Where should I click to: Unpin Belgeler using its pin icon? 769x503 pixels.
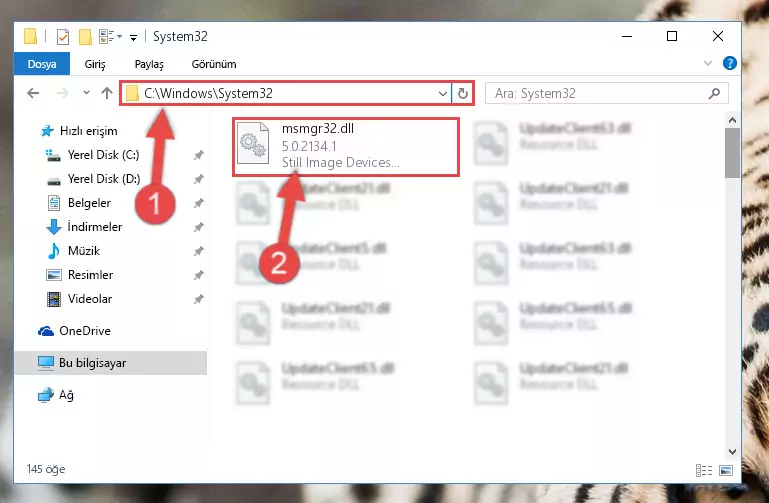point(199,203)
